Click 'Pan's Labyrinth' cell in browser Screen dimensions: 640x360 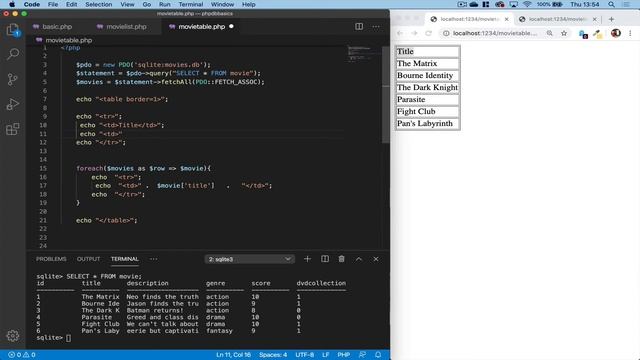click(427, 123)
